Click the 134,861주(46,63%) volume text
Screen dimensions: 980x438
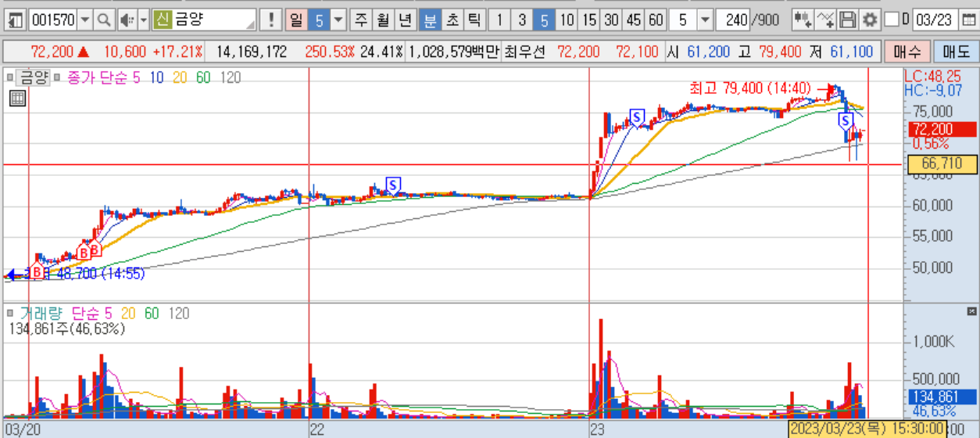tap(67, 328)
